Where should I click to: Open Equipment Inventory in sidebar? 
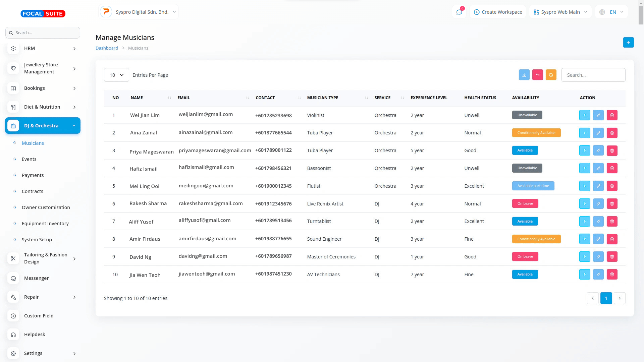[45, 224]
